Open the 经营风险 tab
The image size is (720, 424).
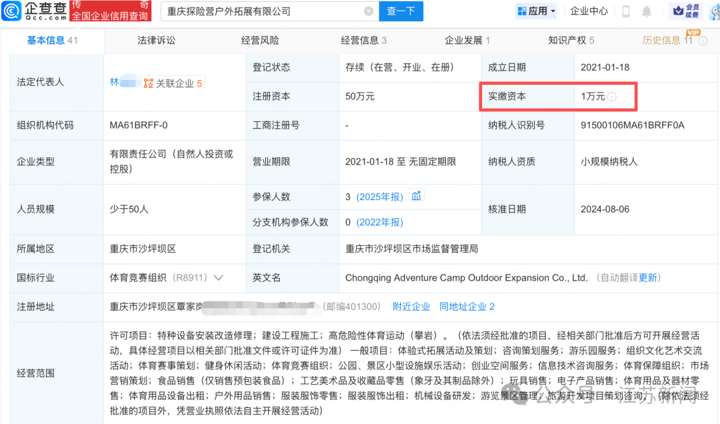click(x=260, y=40)
